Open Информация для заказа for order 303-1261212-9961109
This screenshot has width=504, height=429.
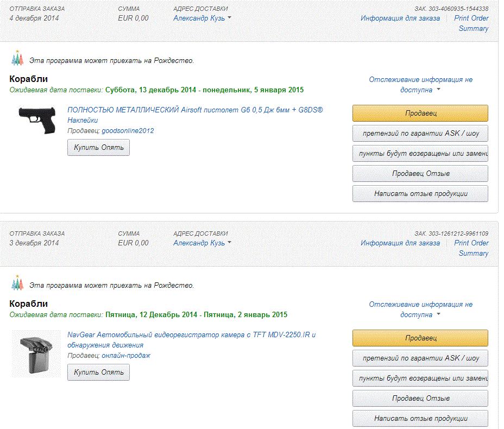coord(400,243)
